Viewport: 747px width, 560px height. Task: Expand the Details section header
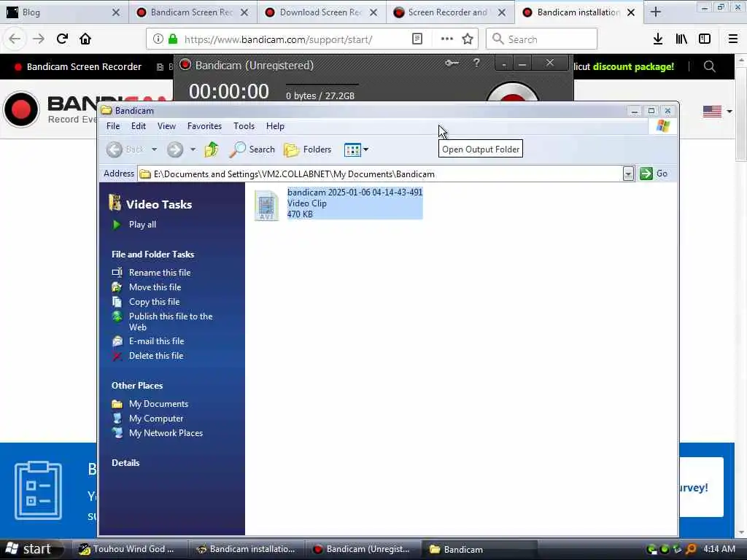125,463
